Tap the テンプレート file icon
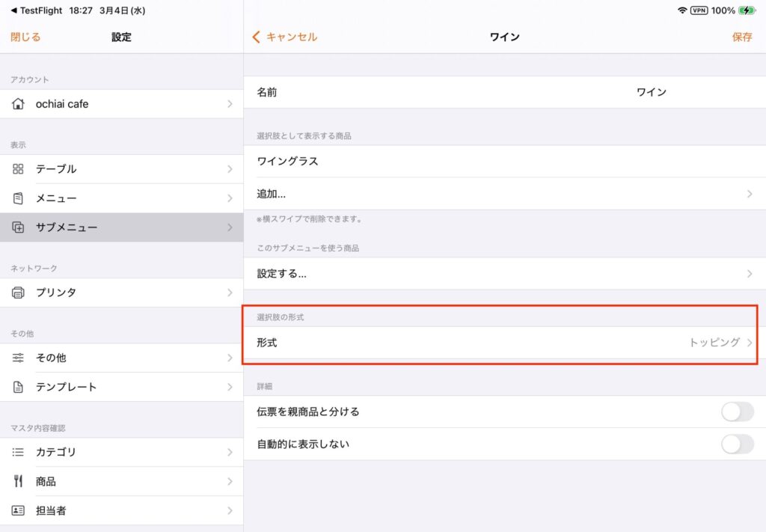This screenshot has height=532, width=766. point(19,387)
